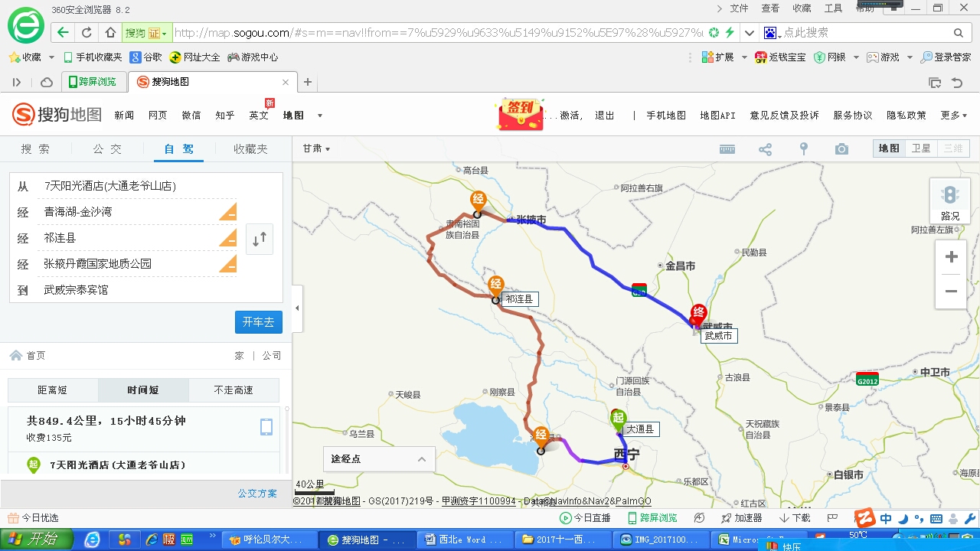Image resolution: width=980 pixels, height=551 pixels.
Task: Click the 开车去 button
Action: 258,322
